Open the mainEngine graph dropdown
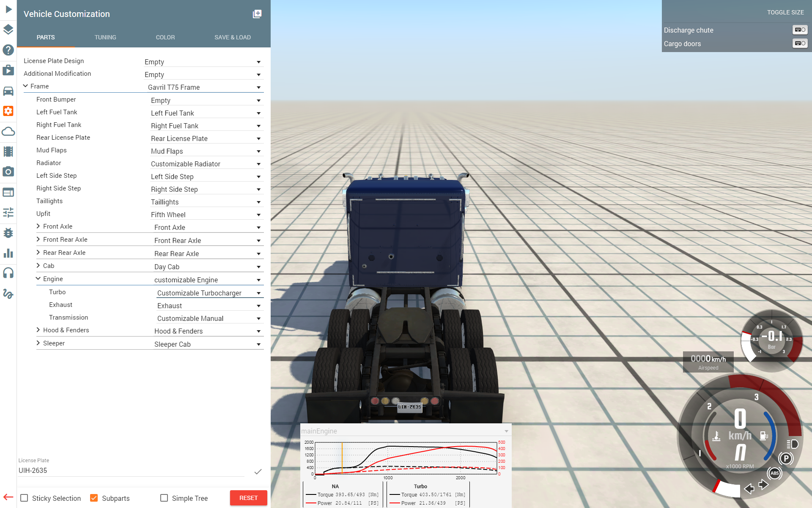 tap(405, 431)
